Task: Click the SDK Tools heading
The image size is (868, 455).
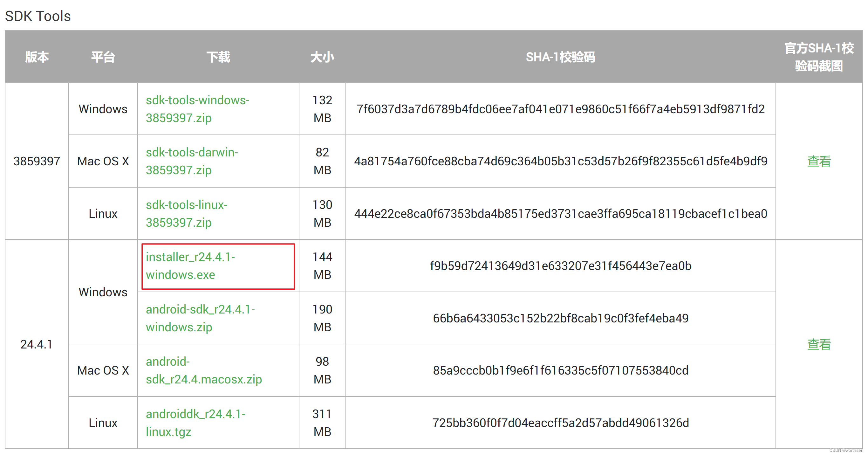Action: click(x=38, y=16)
